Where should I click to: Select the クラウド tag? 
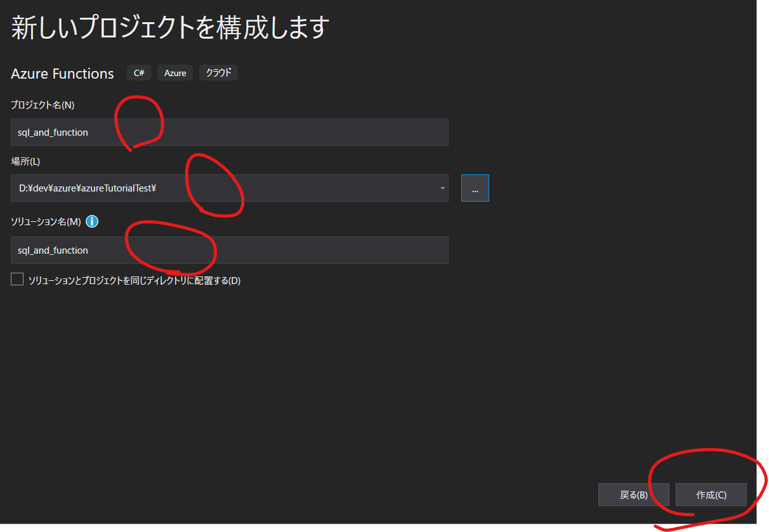(x=218, y=72)
